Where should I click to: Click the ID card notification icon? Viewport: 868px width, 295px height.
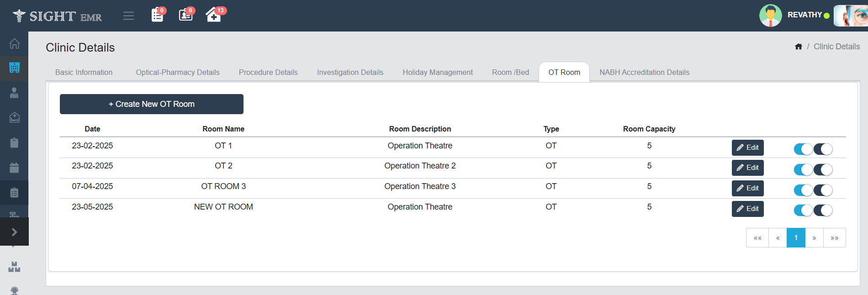pyautogui.click(x=185, y=15)
